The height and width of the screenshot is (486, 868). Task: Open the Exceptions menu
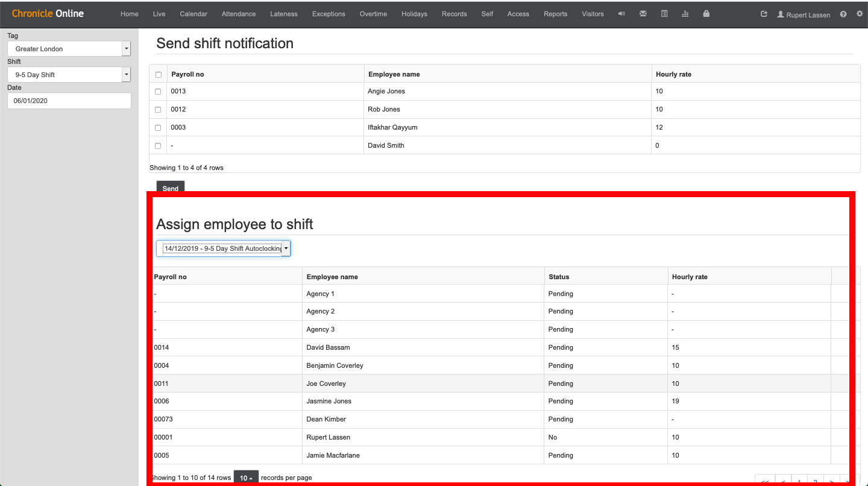click(x=329, y=14)
